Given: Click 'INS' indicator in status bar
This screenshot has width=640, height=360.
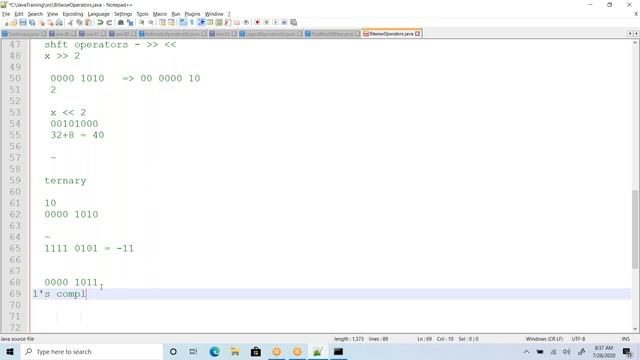Looking at the screenshot, I should pos(625,339).
